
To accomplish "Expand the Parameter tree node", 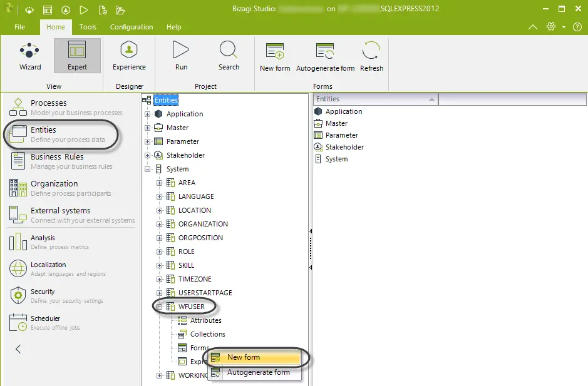I will (147, 141).
